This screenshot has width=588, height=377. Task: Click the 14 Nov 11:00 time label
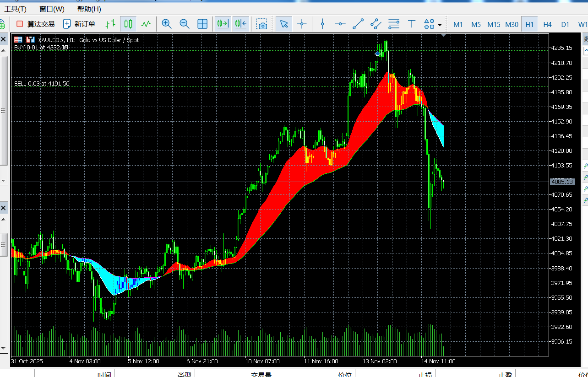point(438,361)
